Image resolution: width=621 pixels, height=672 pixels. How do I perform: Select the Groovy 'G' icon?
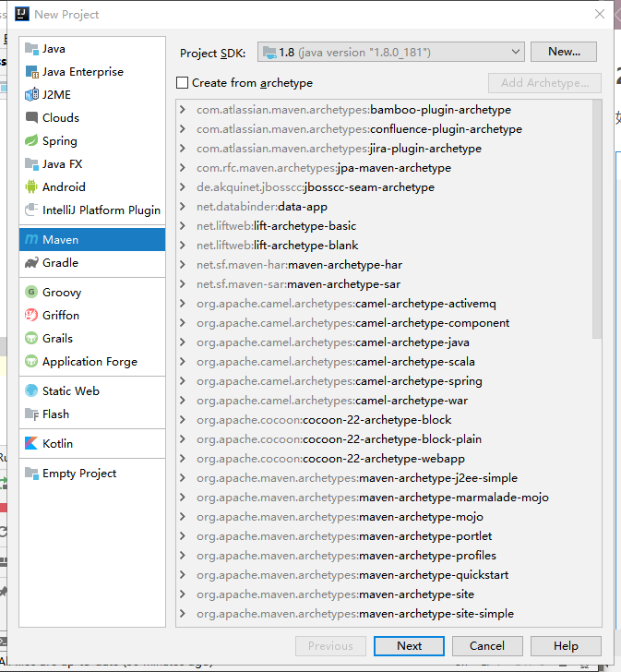click(31, 293)
